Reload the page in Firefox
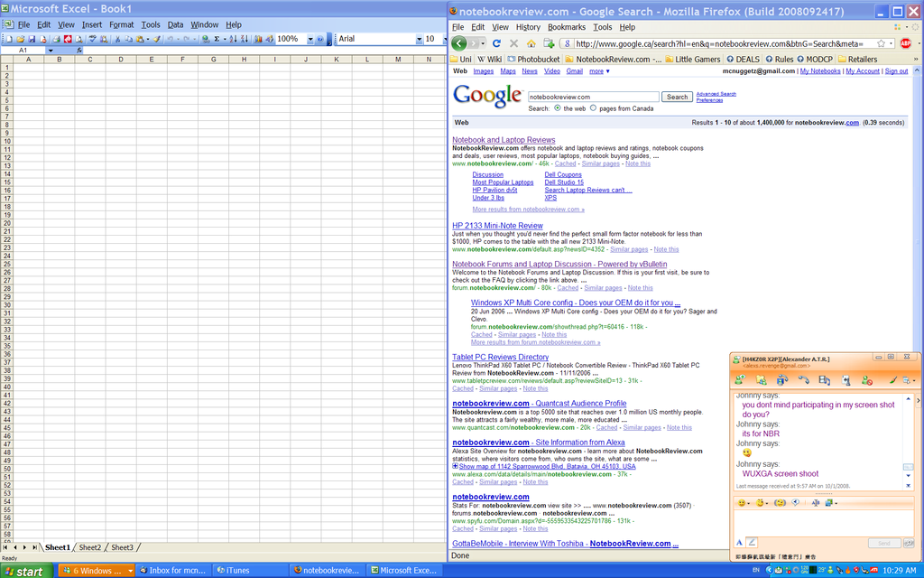 496,43
